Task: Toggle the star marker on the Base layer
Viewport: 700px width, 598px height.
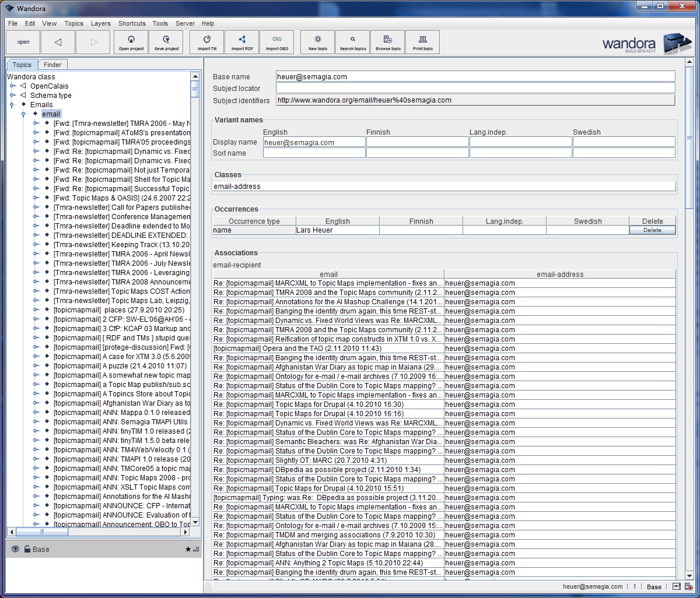Action: [x=188, y=549]
